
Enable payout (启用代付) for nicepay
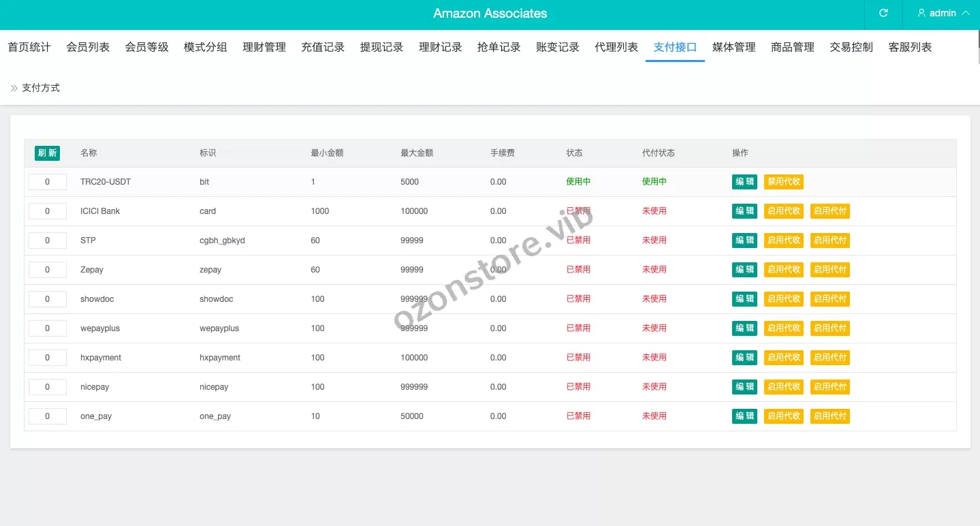click(x=829, y=387)
